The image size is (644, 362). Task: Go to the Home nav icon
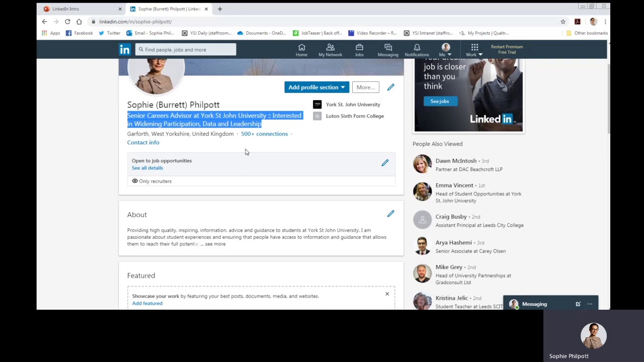pyautogui.click(x=301, y=50)
